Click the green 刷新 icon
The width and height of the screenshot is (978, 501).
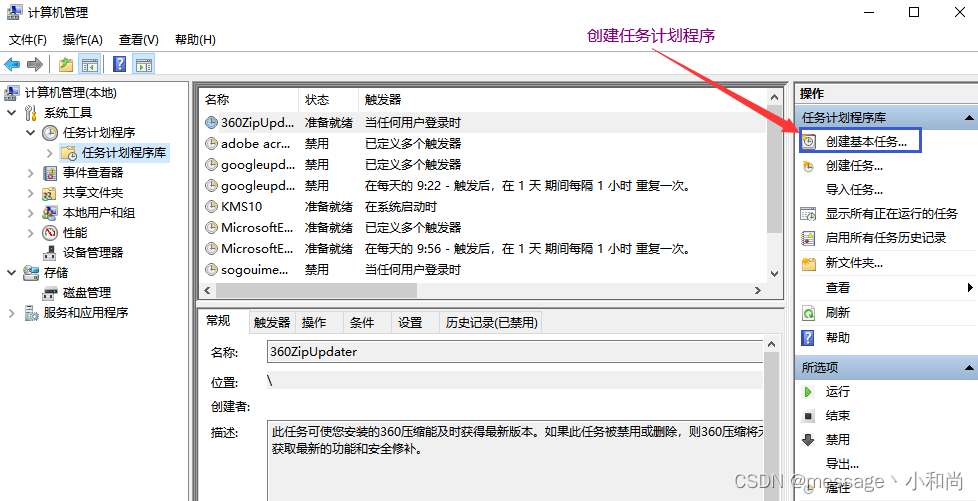pyautogui.click(x=808, y=313)
